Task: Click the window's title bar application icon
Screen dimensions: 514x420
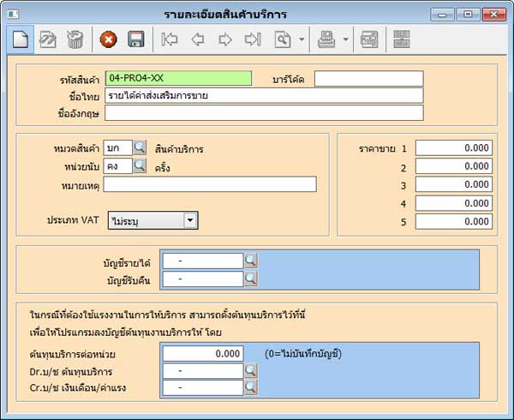Action: pos(13,14)
